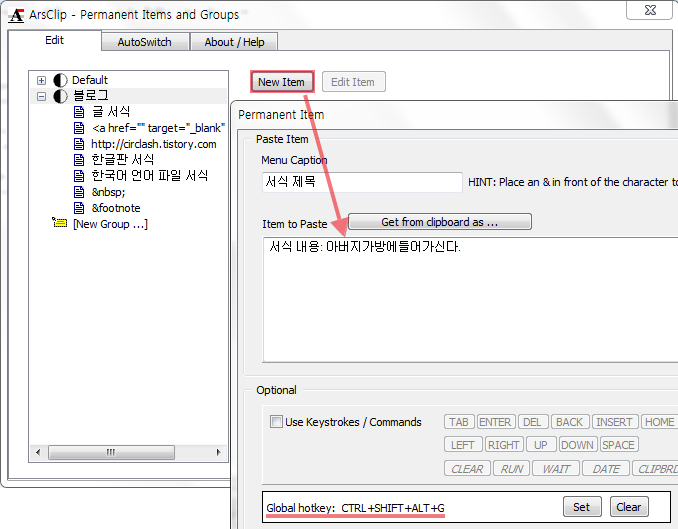Click the Default group half-circle icon
Screen dimensions: 678x529
coord(61,80)
